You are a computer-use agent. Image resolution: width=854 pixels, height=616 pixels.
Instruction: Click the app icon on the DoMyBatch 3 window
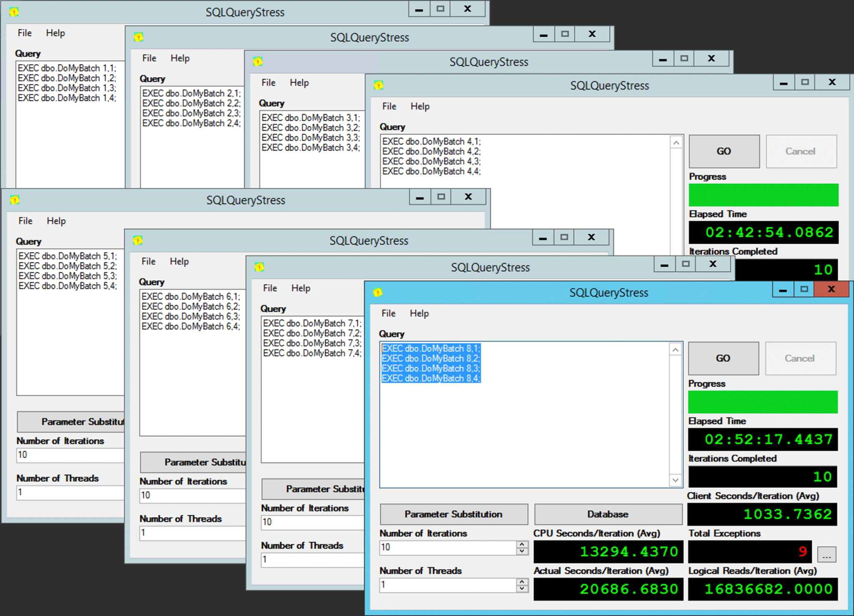[257, 62]
